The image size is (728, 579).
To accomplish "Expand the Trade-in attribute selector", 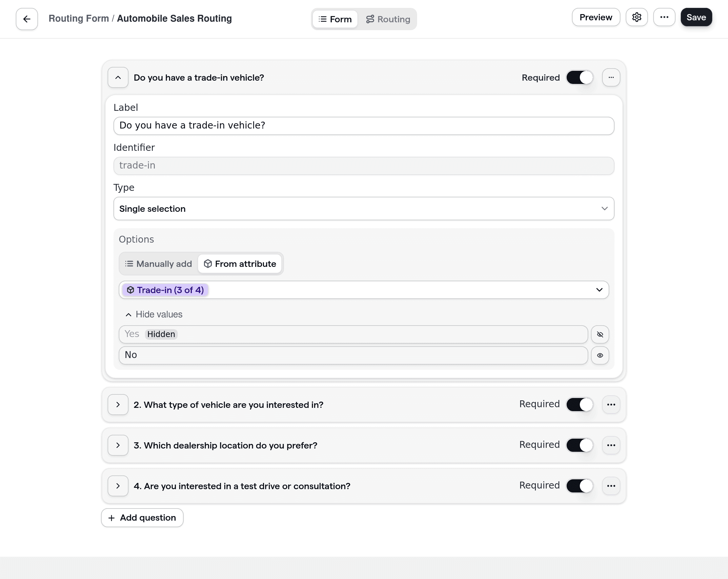I will coord(600,290).
